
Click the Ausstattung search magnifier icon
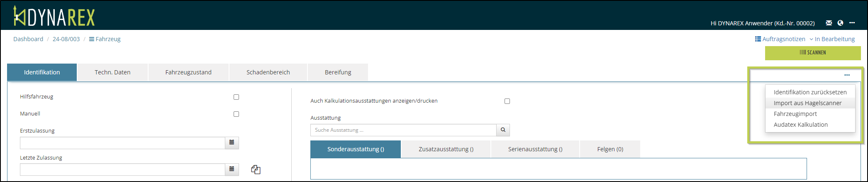503,130
